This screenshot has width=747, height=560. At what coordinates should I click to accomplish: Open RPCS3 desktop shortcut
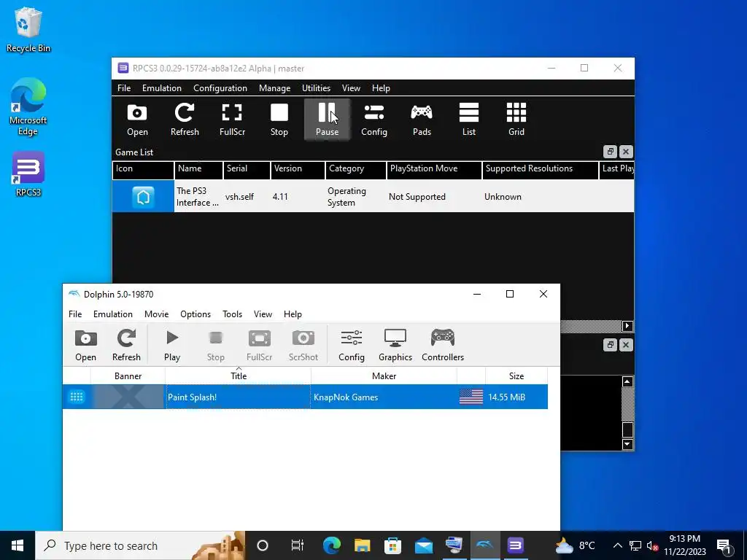[x=28, y=174]
